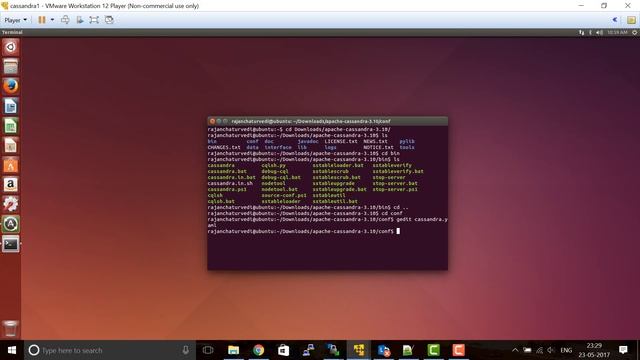Launch Firefox from the Ubuntu launcher

11,86
